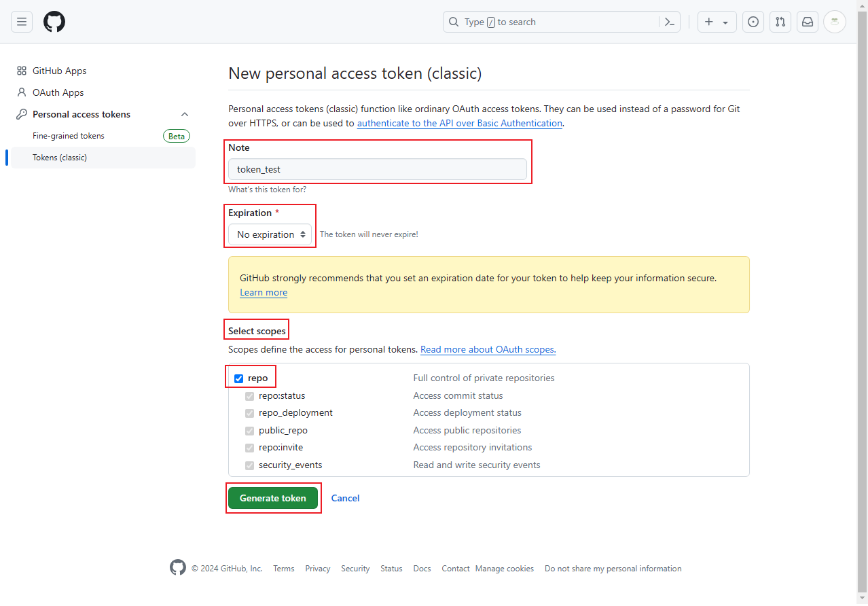This screenshot has height=606, width=868.
Task: Open the hamburger navigation menu
Action: click(22, 22)
